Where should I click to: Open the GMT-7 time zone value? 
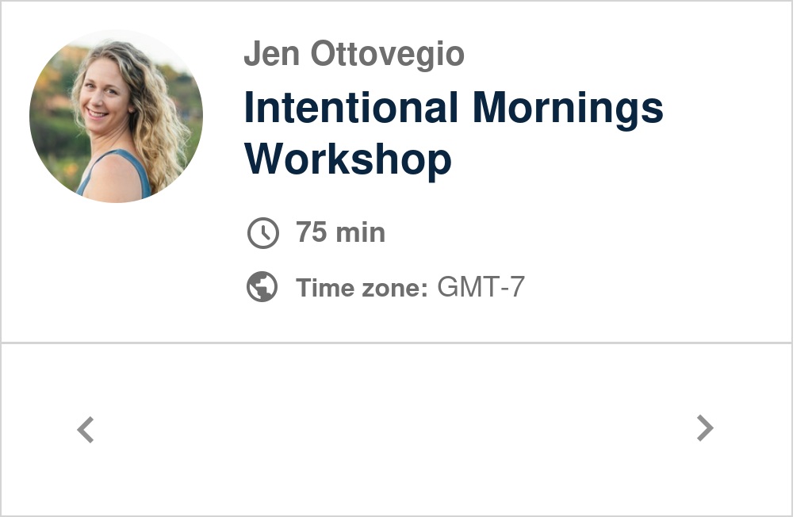(481, 287)
